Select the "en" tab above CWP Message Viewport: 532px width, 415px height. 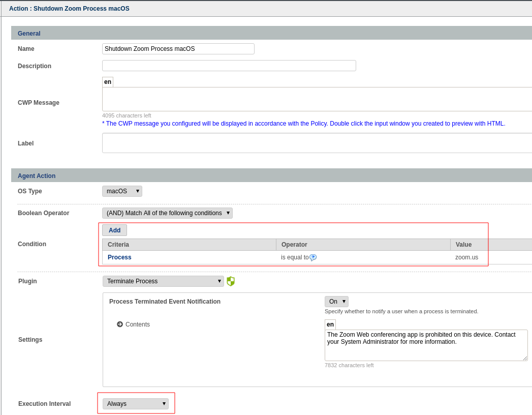click(x=108, y=82)
